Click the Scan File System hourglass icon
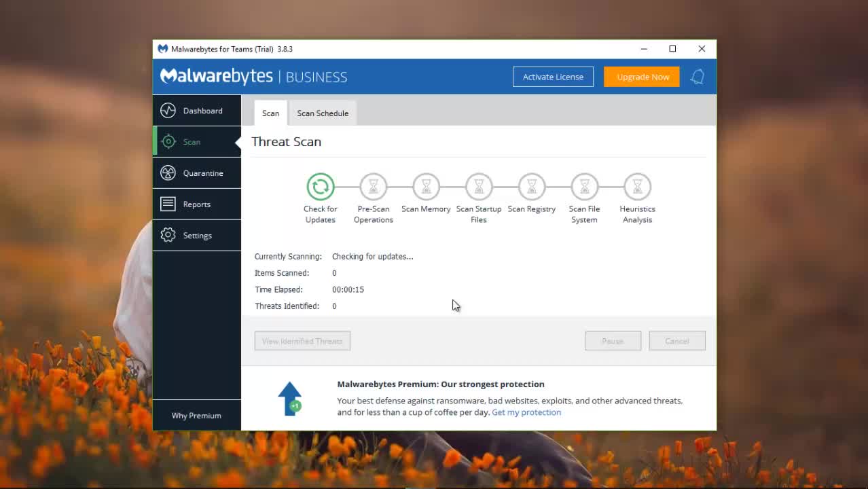 [x=584, y=186]
